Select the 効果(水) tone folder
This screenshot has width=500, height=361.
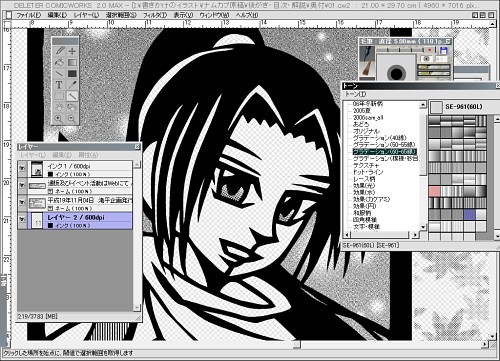click(x=364, y=193)
